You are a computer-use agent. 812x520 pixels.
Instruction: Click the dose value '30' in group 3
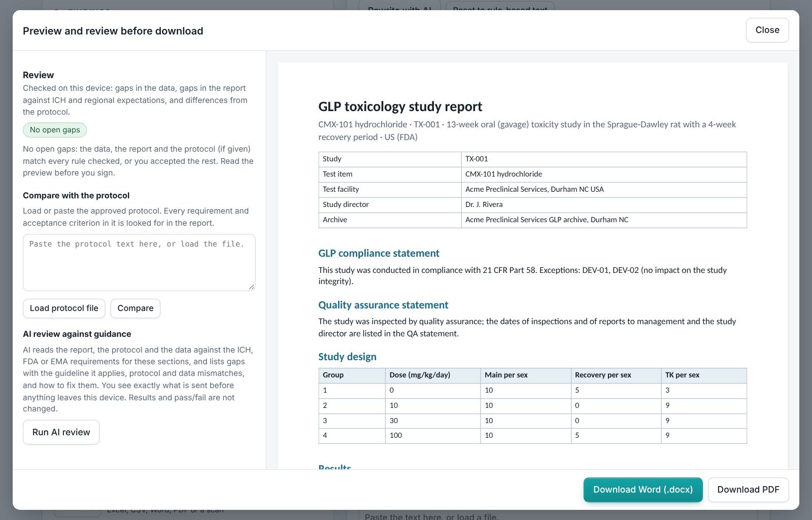point(433,421)
